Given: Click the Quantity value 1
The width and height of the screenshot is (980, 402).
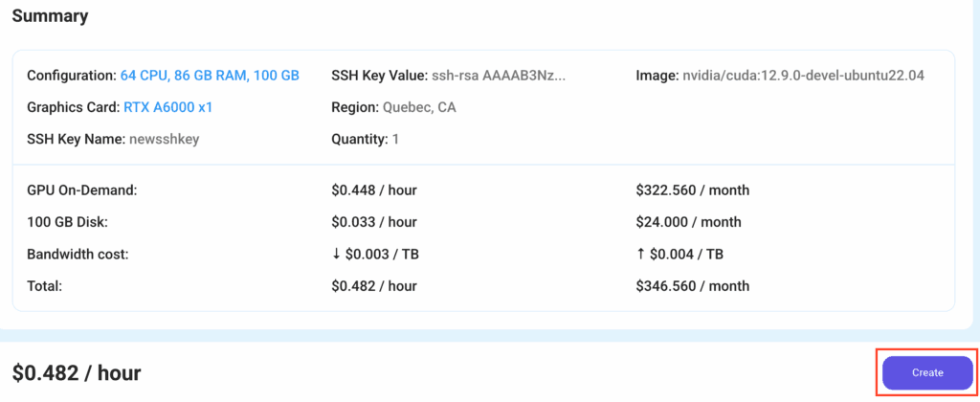Looking at the screenshot, I should [x=395, y=139].
